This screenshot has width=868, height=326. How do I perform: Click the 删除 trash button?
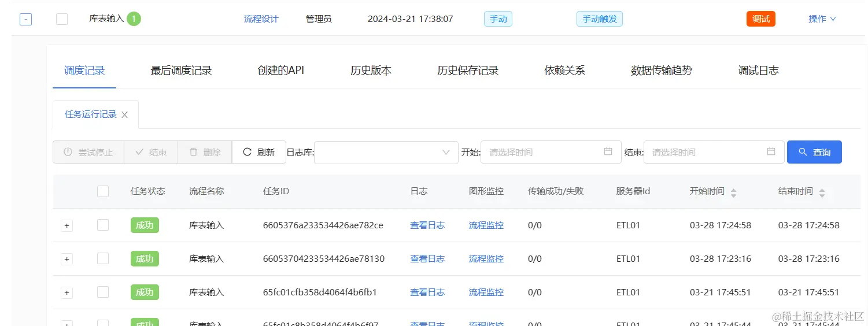tap(205, 152)
